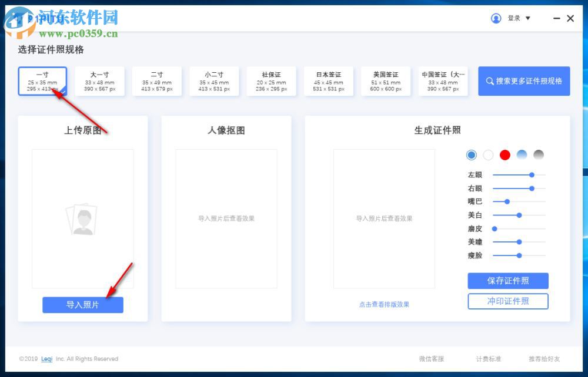588x377 pixels.
Task: Select the 社保证 photo spec
Action: [271, 81]
